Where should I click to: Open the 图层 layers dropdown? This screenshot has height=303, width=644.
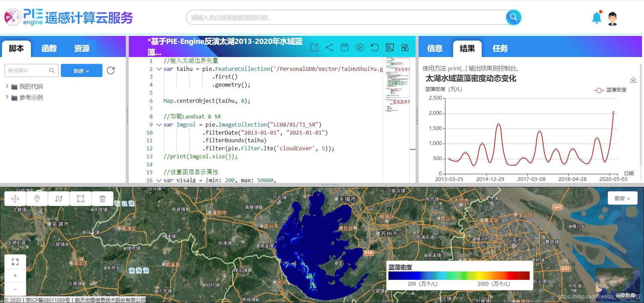[622, 198]
